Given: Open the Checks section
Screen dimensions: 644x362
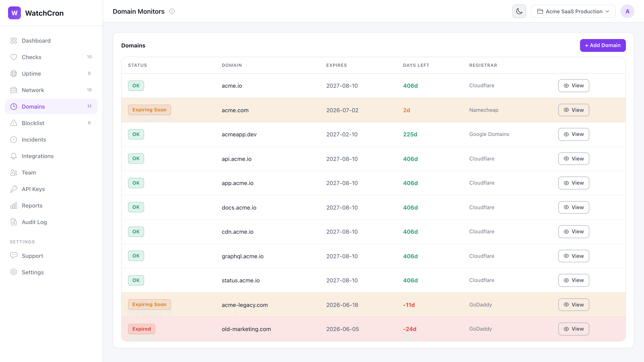Looking at the screenshot, I should tap(51, 57).
